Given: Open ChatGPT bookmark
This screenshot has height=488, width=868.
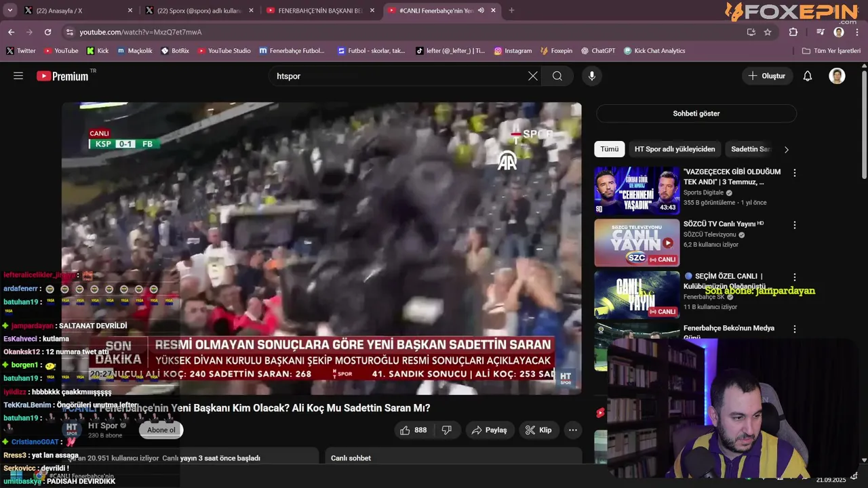Looking at the screenshot, I should tap(597, 51).
